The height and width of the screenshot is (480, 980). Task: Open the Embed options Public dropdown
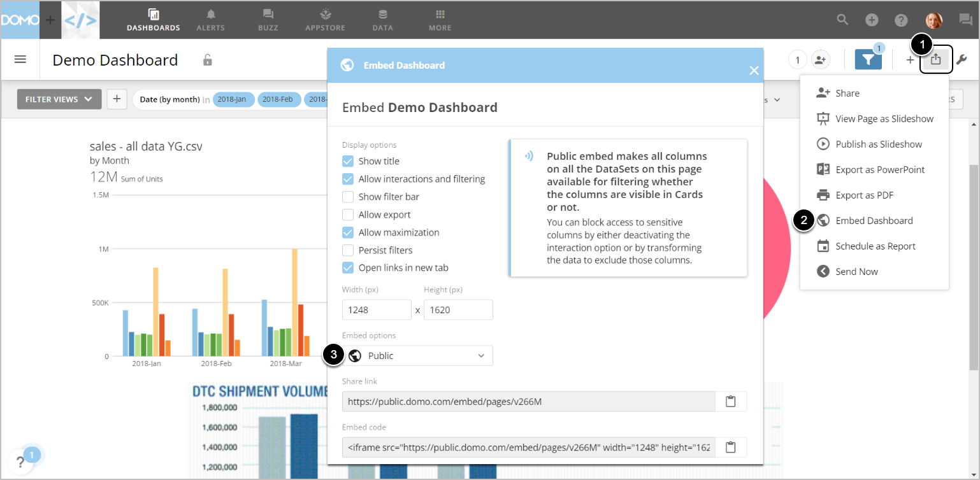[x=417, y=356]
